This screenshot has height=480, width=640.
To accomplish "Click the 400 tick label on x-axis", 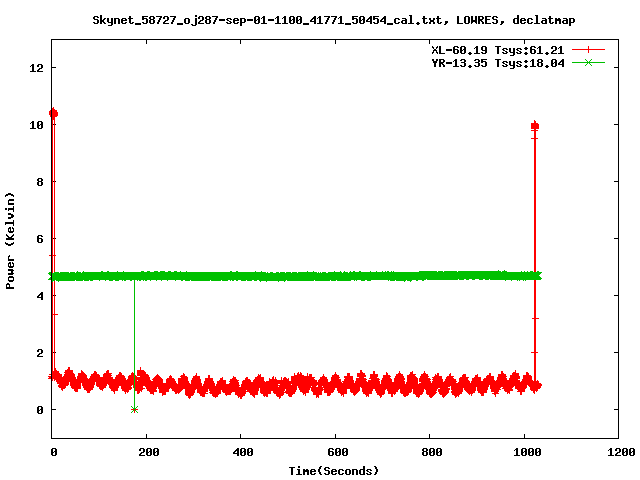I will (x=241, y=453).
